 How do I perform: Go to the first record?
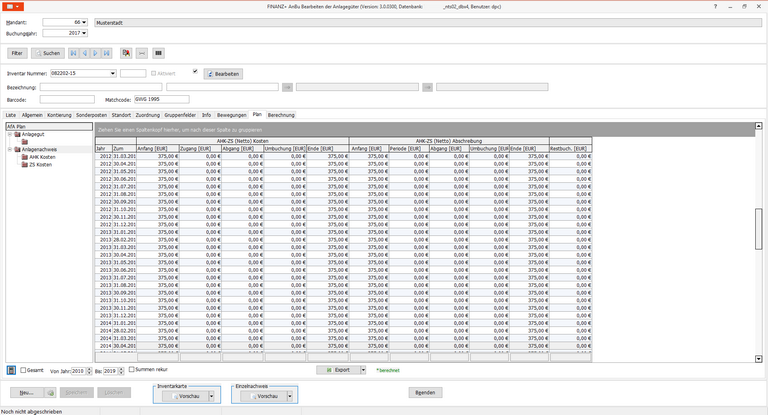tap(73, 53)
